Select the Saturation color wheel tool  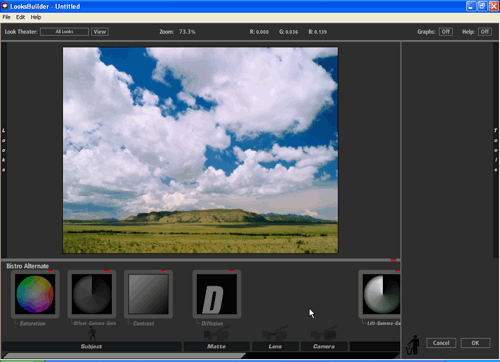[x=35, y=294]
